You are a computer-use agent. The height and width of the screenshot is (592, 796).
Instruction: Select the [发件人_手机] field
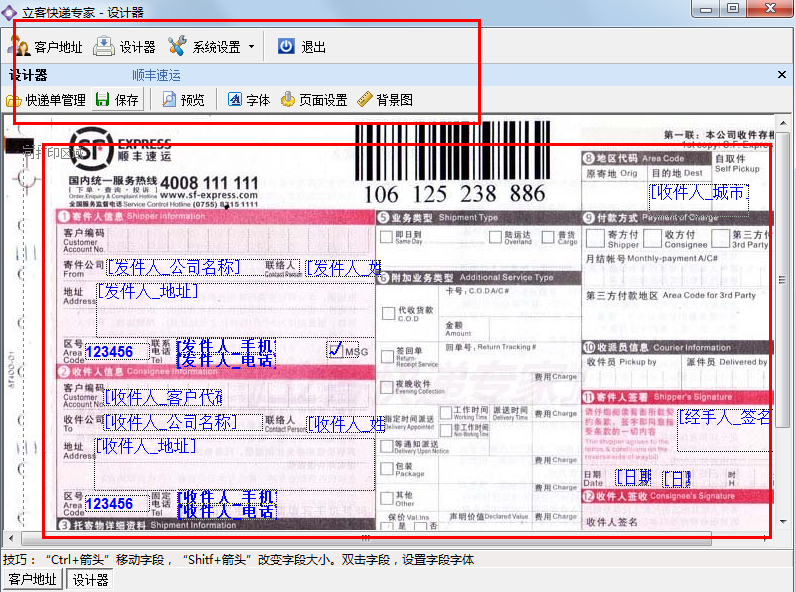226,346
